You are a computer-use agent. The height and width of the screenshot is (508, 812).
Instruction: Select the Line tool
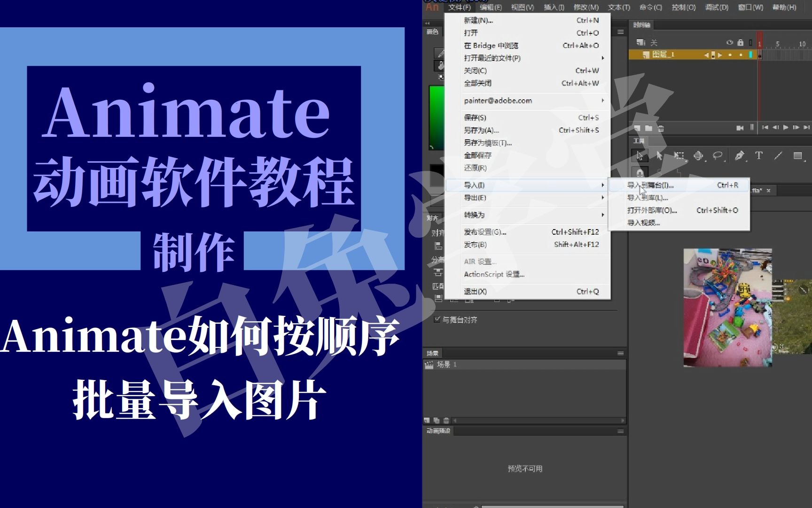click(x=779, y=156)
